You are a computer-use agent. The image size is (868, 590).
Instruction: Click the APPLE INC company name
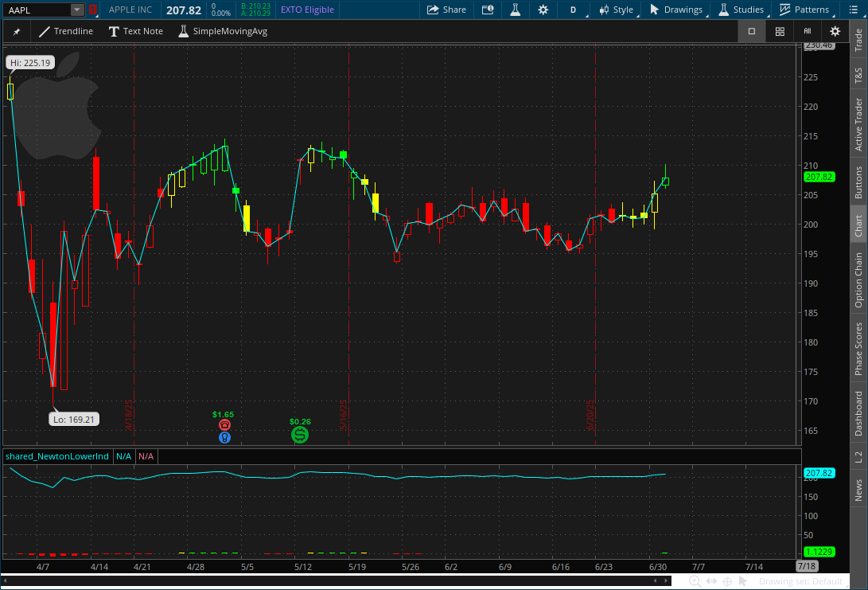130,10
